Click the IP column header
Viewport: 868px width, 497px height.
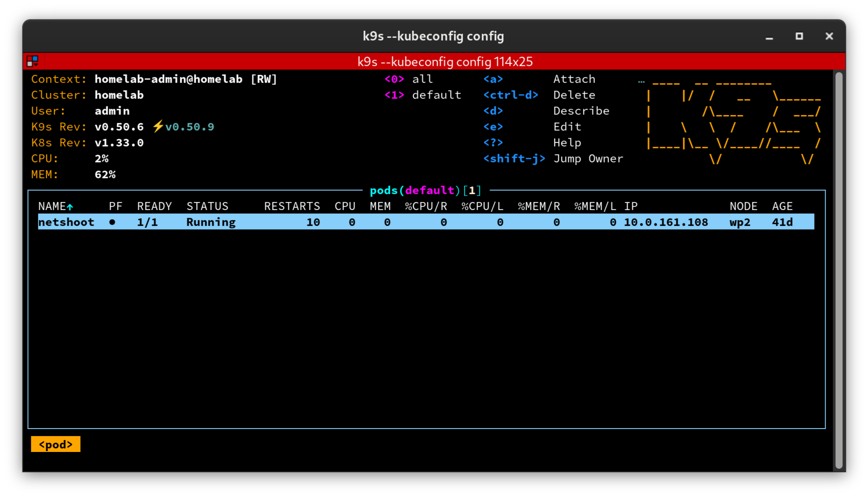pos(631,206)
